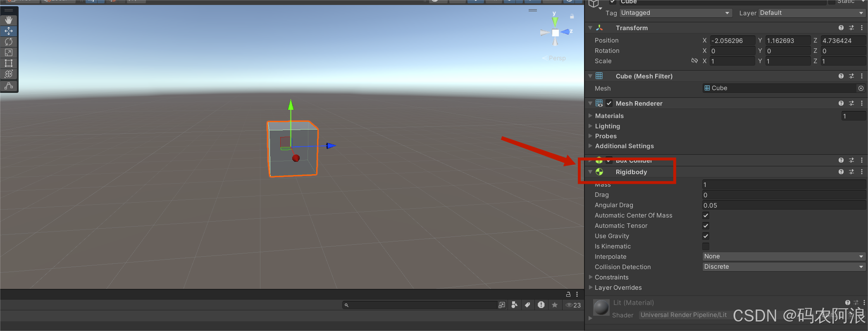Select the Rect transform tool
868x331 pixels.
click(9, 63)
